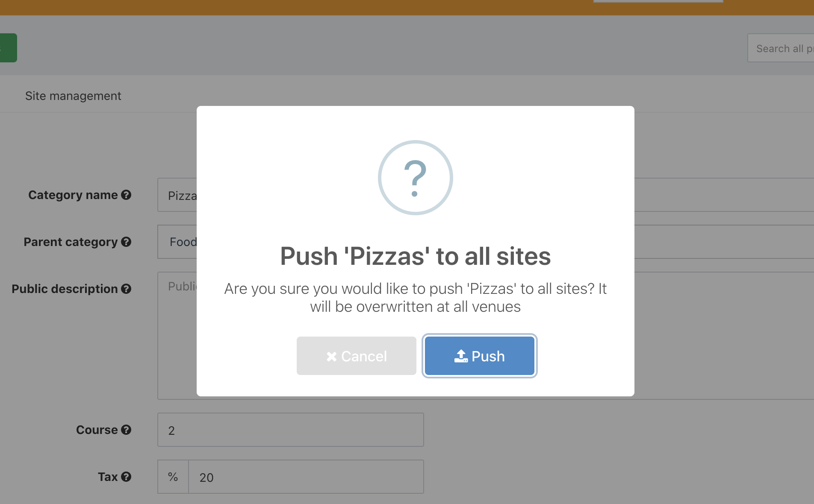814x504 pixels.
Task: Cancel the push to all sites
Action: pyautogui.click(x=356, y=356)
